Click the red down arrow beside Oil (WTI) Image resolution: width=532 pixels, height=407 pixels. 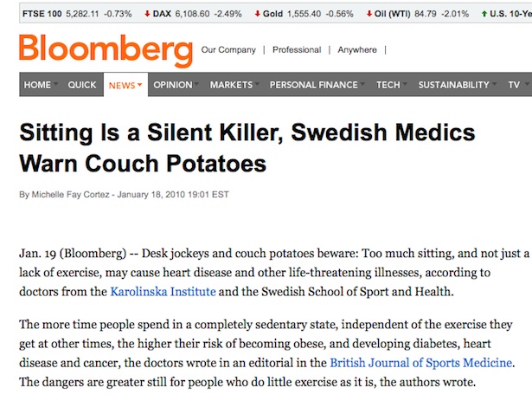tap(369, 14)
